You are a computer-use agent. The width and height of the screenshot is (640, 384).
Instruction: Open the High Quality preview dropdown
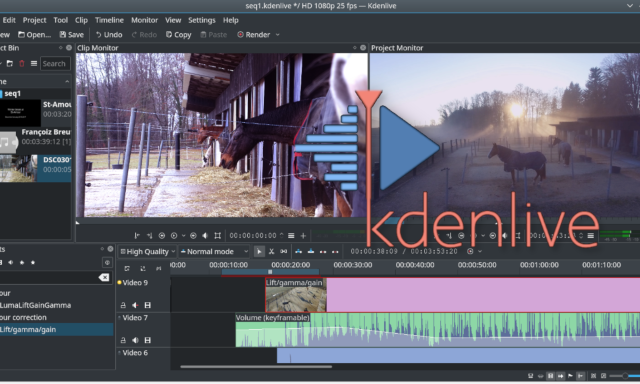point(147,251)
